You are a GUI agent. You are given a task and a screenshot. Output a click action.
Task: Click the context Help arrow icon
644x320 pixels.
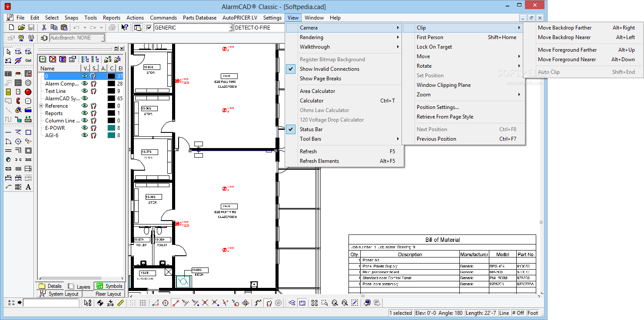125,27
